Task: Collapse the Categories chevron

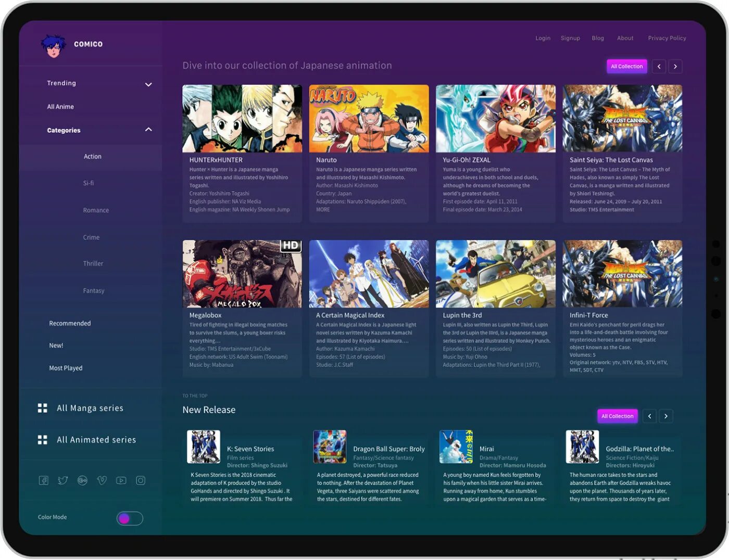Action: pos(148,129)
